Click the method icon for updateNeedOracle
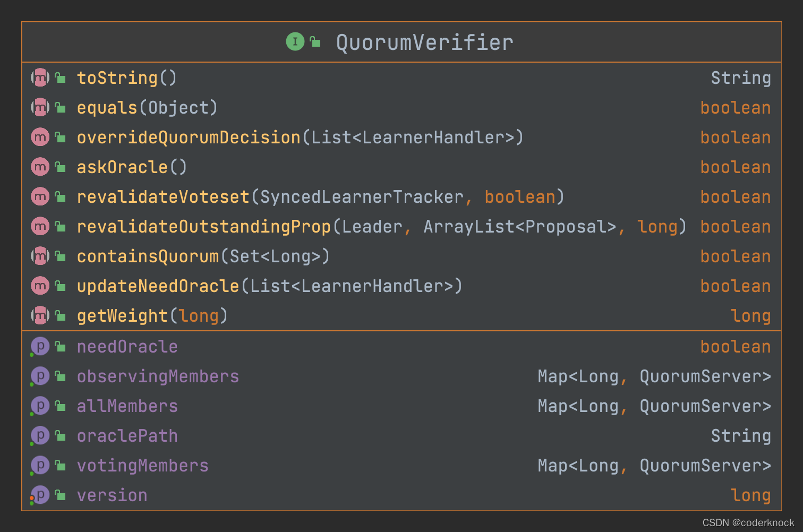Image resolution: width=803 pixels, height=532 pixels. tap(40, 286)
